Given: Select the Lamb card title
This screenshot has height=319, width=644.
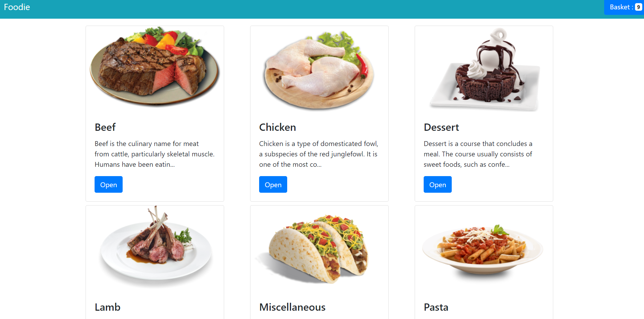Looking at the screenshot, I should tap(107, 307).
